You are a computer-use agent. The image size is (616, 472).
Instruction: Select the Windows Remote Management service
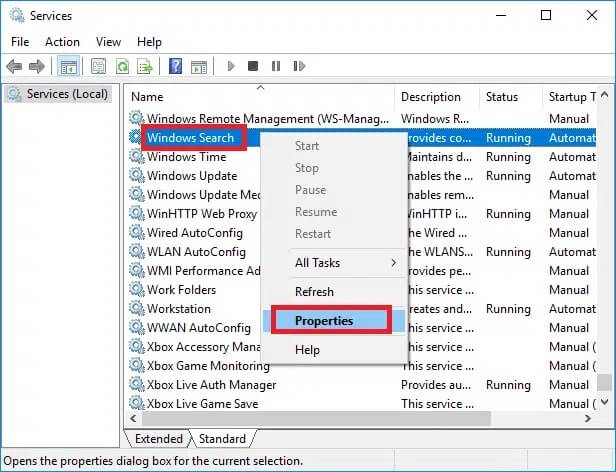click(x=268, y=119)
